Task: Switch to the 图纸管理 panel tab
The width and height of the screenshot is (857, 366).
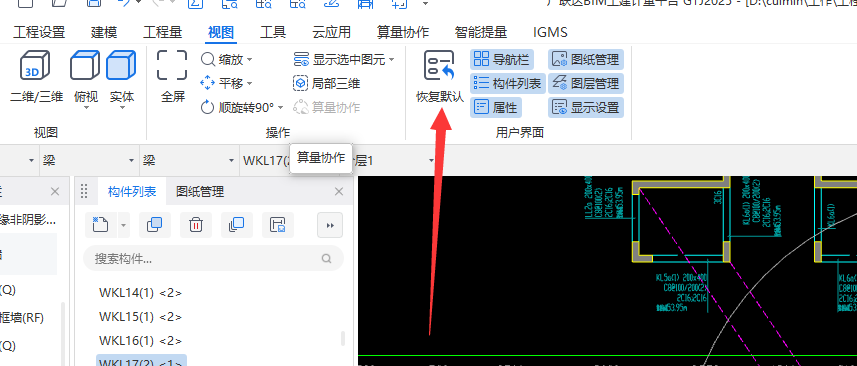Action: [x=200, y=191]
